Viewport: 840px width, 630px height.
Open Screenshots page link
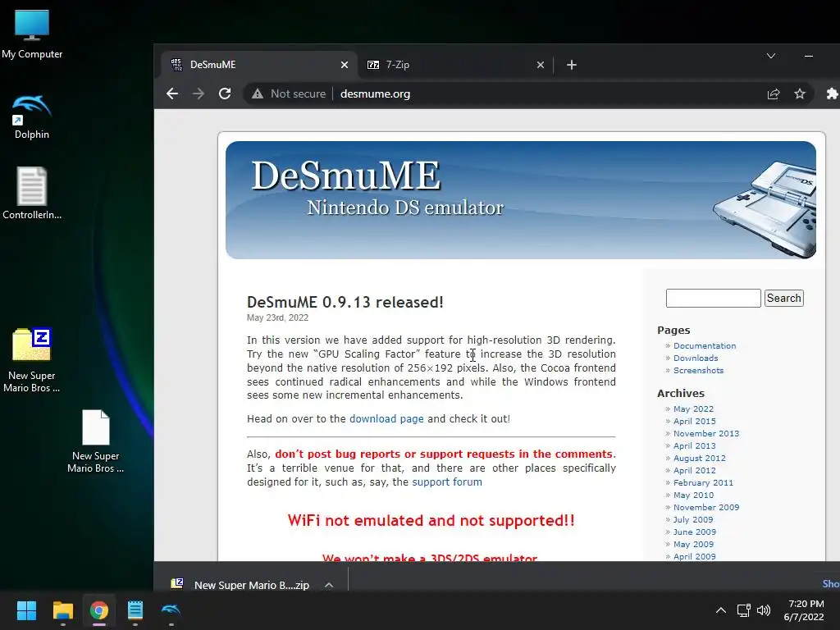pyautogui.click(x=698, y=371)
